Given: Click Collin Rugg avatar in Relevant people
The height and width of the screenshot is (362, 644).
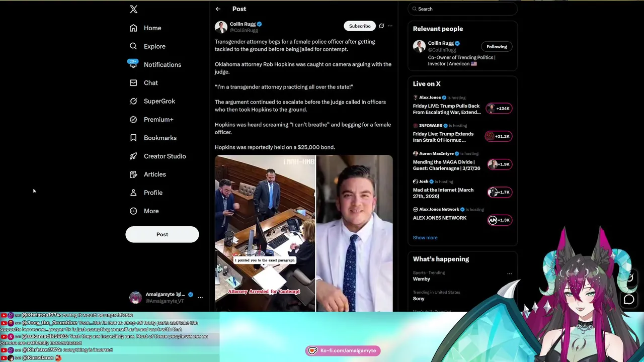Looking at the screenshot, I should click(419, 46).
